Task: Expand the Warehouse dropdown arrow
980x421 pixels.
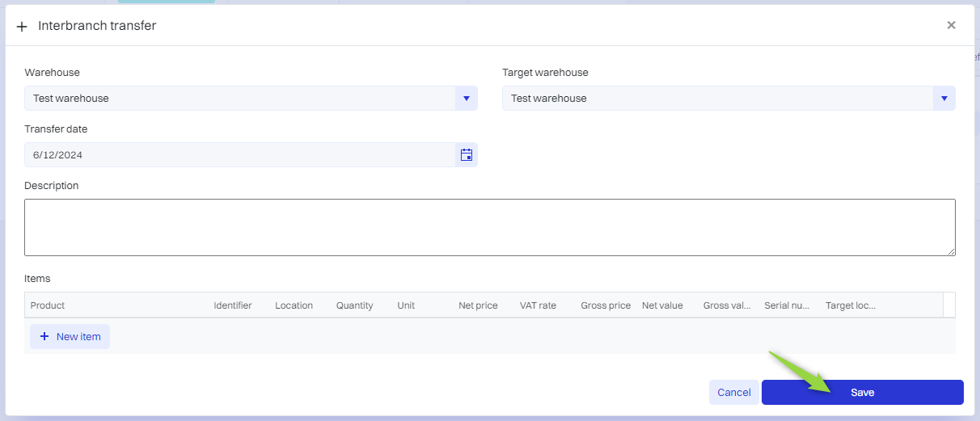Action: coord(466,99)
